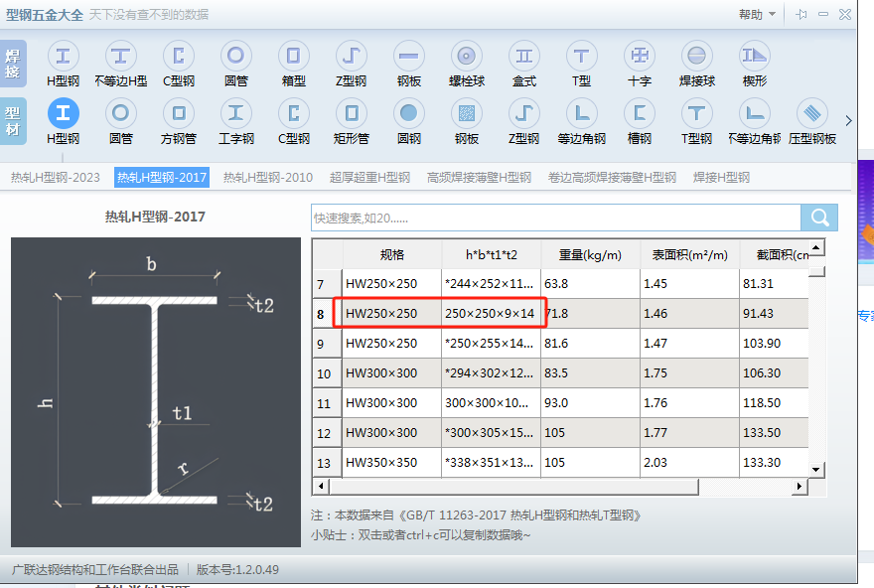Open 卷边高频焊接薄壁H型钢 tab
Viewport: 874px width, 588px height.
coord(612,177)
